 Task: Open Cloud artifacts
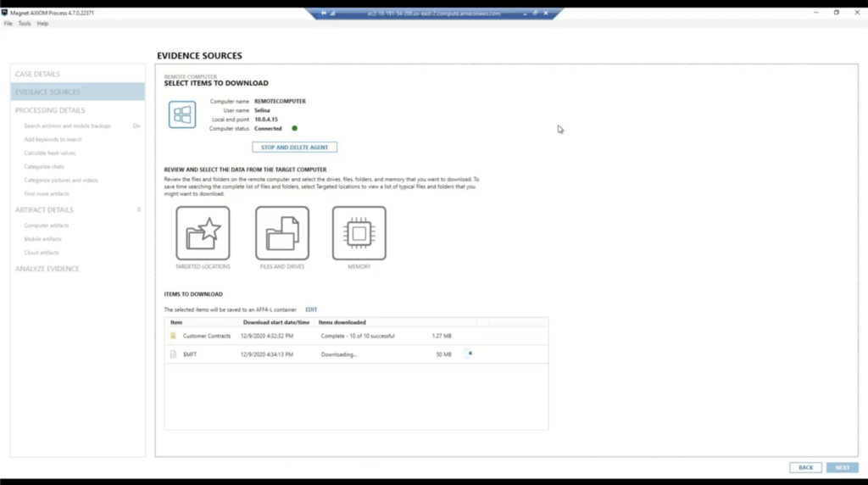click(42, 253)
